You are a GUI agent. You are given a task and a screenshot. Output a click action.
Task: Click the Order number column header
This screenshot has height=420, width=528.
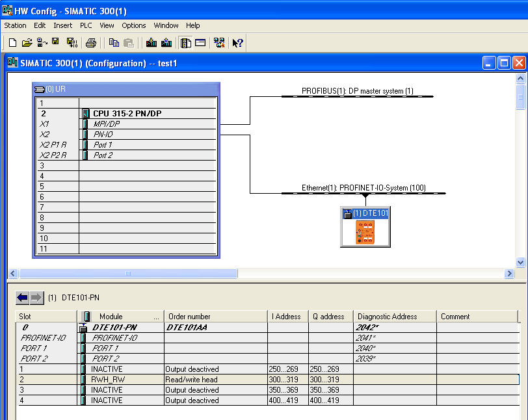(x=216, y=317)
